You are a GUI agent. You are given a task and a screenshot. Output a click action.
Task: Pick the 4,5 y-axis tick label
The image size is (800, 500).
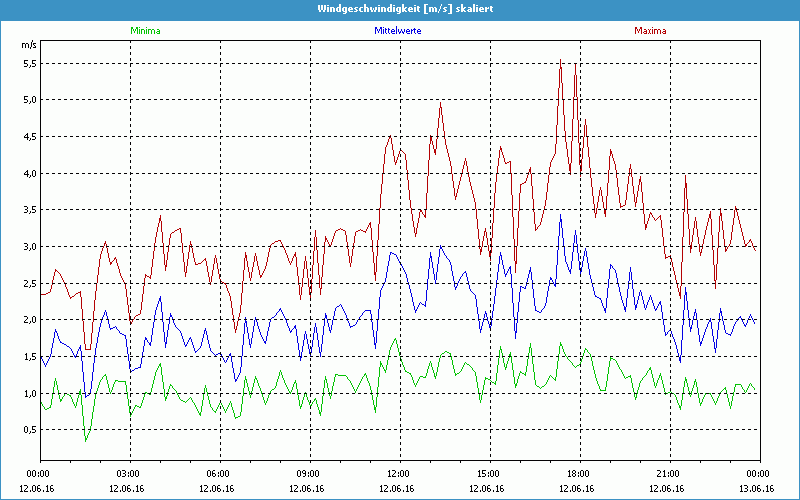(x=29, y=137)
